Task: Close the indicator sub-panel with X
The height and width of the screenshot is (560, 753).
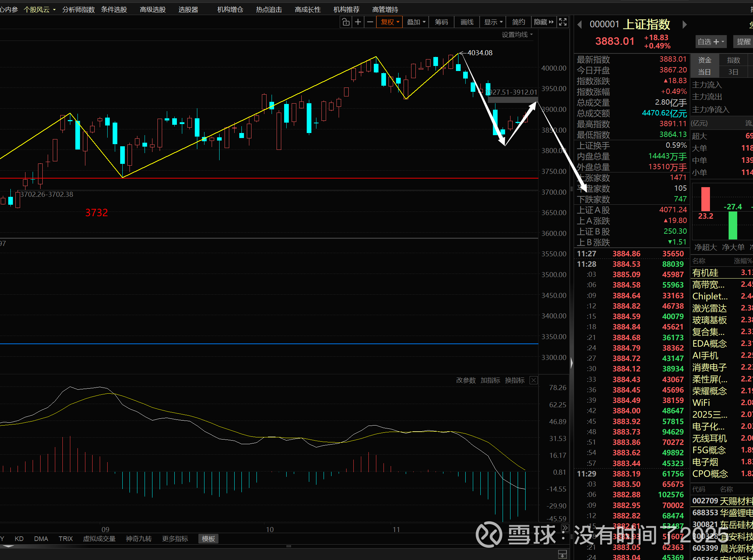Action: (x=533, y=380)
